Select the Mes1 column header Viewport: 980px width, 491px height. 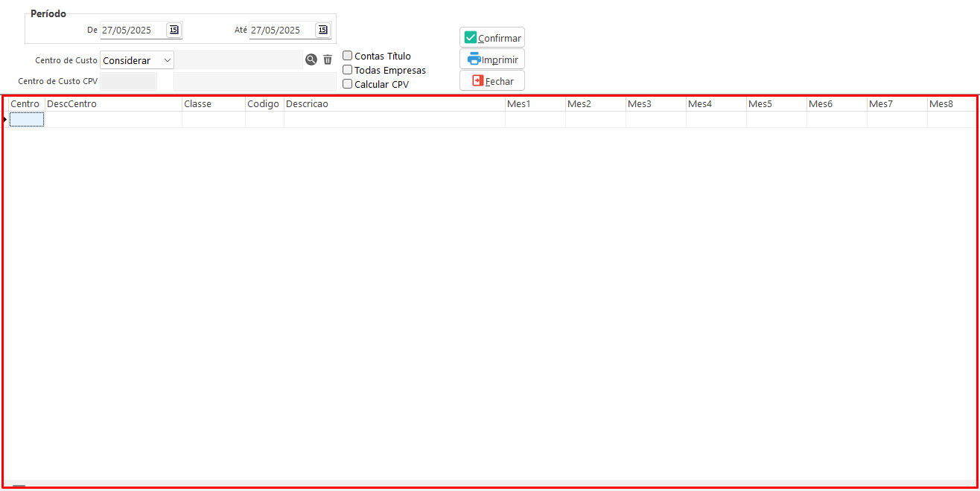[535, 104]
